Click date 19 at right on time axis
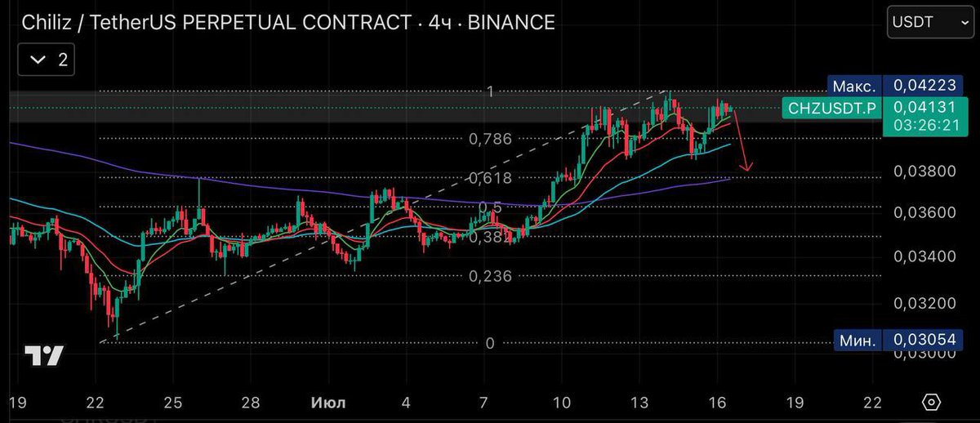 click(795, 403)
